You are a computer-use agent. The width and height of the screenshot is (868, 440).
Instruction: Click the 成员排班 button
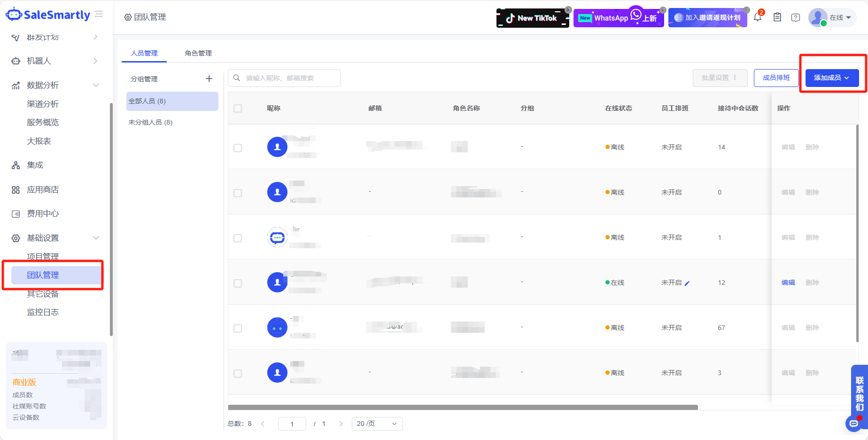[776, 78]
